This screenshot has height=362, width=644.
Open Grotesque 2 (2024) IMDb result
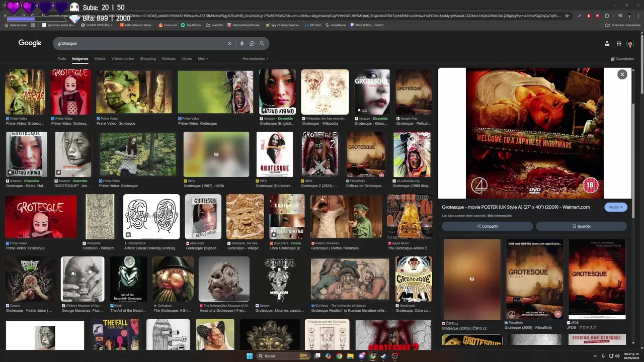point(319,154)
